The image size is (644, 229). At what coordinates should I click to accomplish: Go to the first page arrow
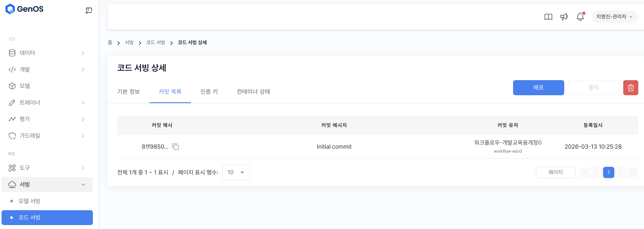(x=585, y=172)
